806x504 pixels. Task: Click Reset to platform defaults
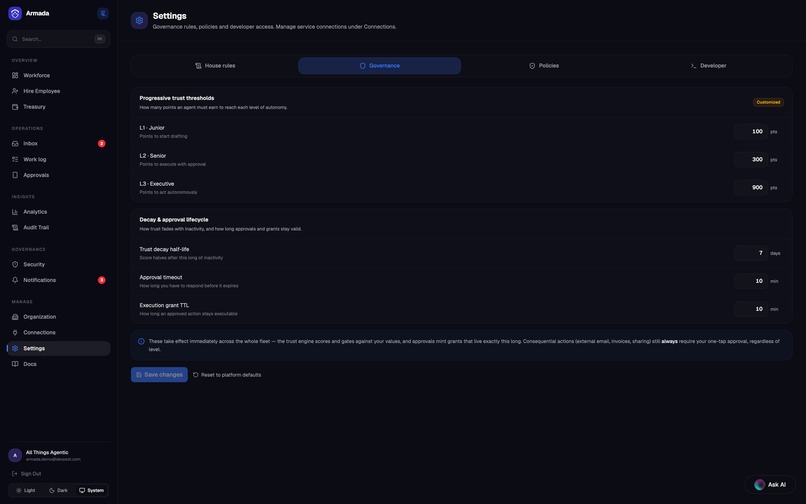[227, 375]
